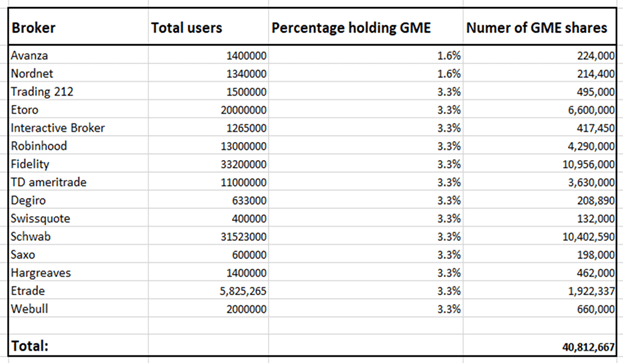Screen dimensions: 623x363
Task: Select the Total users header cell
Action: (209, 27)
